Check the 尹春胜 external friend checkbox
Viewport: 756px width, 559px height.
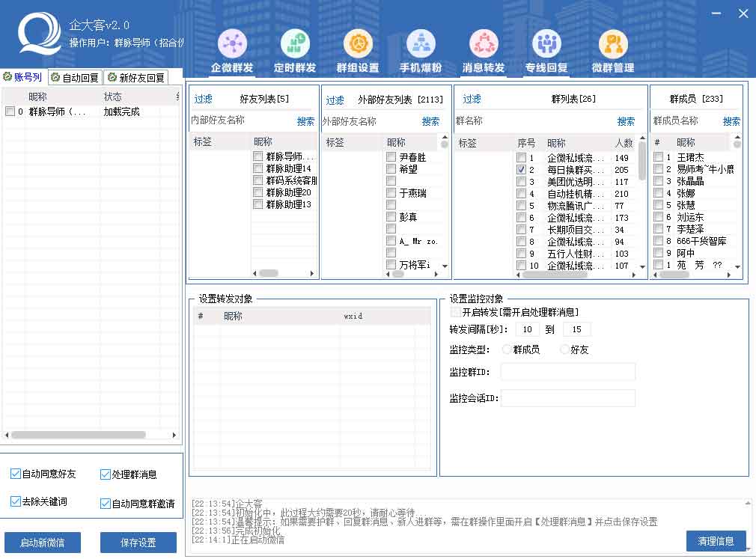391,157
